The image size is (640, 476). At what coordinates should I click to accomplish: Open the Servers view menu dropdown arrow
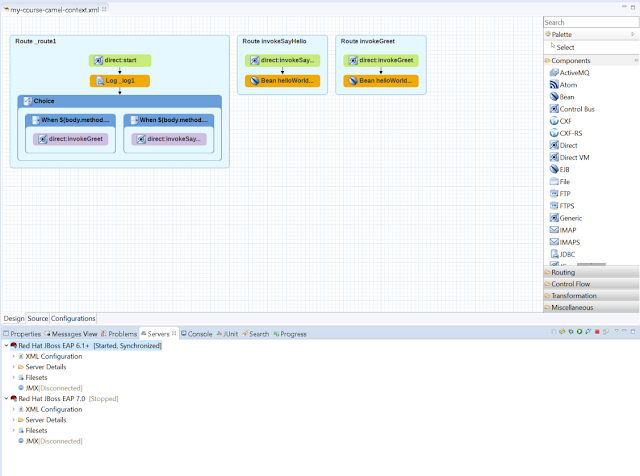coord(616,331)
